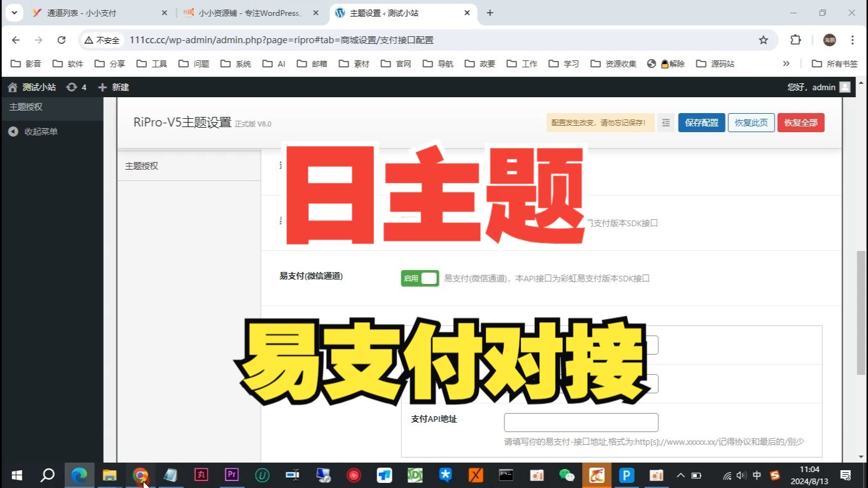Click the WordPress home icon for 测试小站

coord(11,86)
